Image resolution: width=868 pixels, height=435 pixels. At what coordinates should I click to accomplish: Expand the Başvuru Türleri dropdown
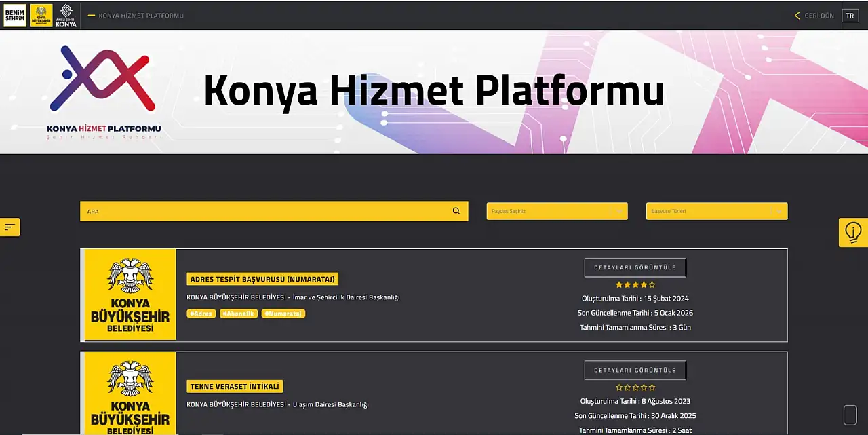coord(716,210)
